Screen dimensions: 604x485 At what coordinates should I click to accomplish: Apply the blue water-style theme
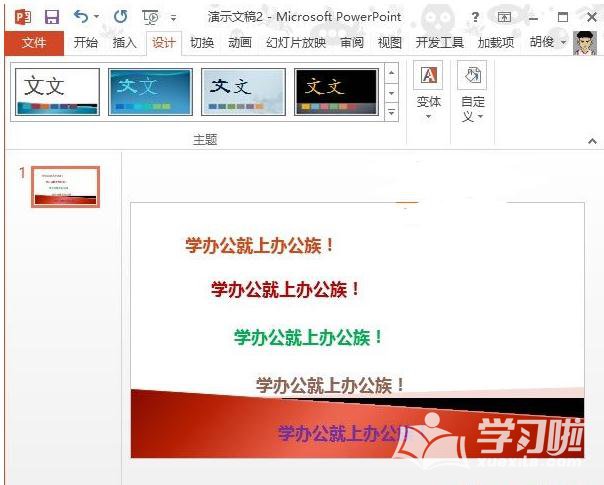click(x=150, y=91)
